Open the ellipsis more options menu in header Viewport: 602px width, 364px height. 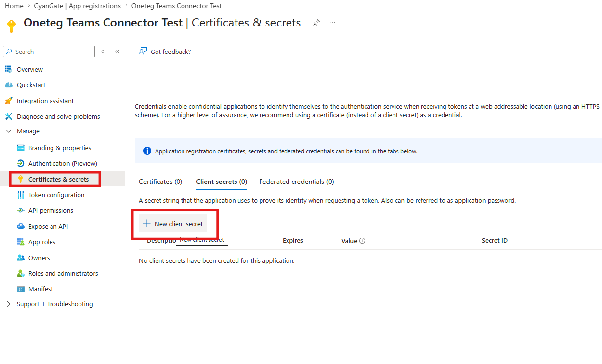[x=332, y=23]
